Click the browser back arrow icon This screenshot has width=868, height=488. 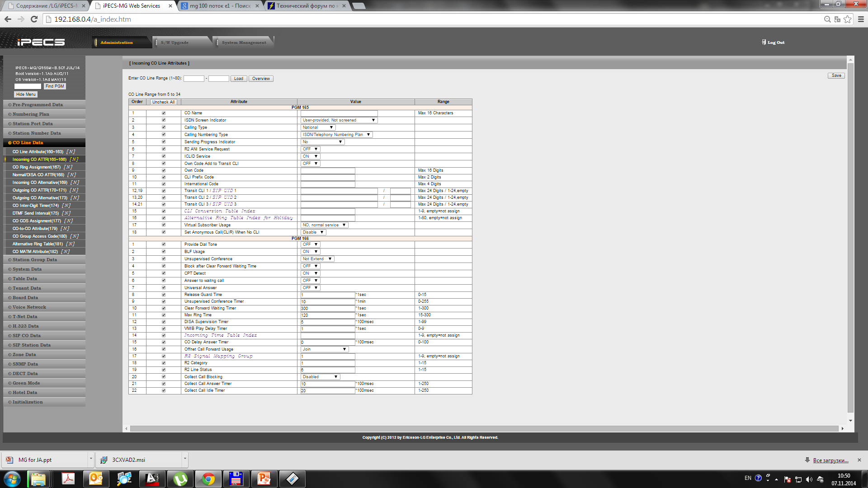coord(8,19)
